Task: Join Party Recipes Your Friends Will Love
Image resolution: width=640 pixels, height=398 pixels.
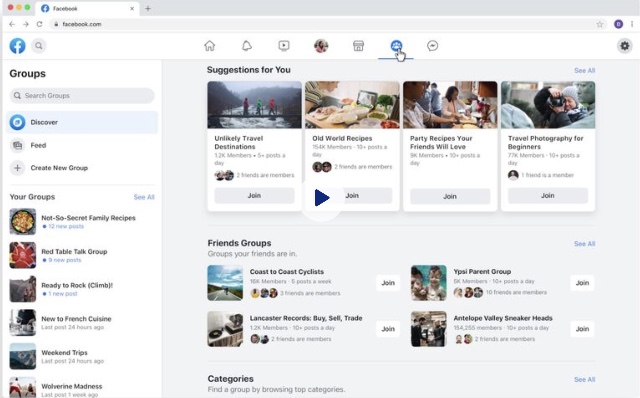Action: click(450, 196)
